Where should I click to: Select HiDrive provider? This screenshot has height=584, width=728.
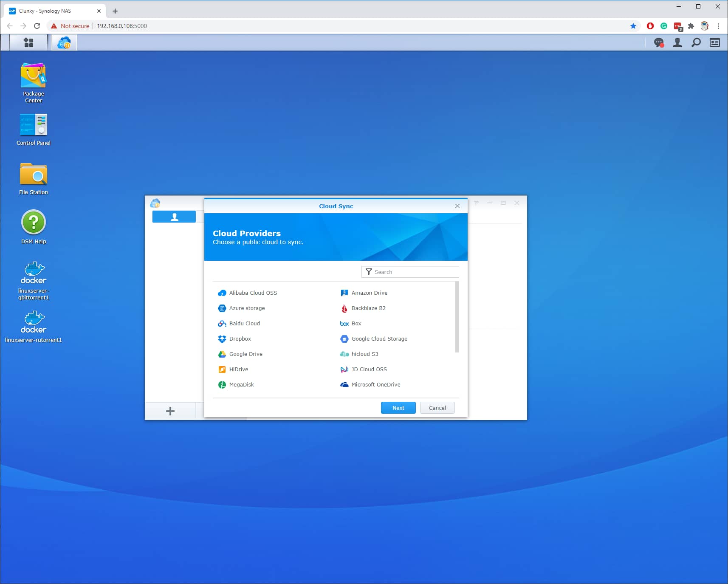(233, 369)
